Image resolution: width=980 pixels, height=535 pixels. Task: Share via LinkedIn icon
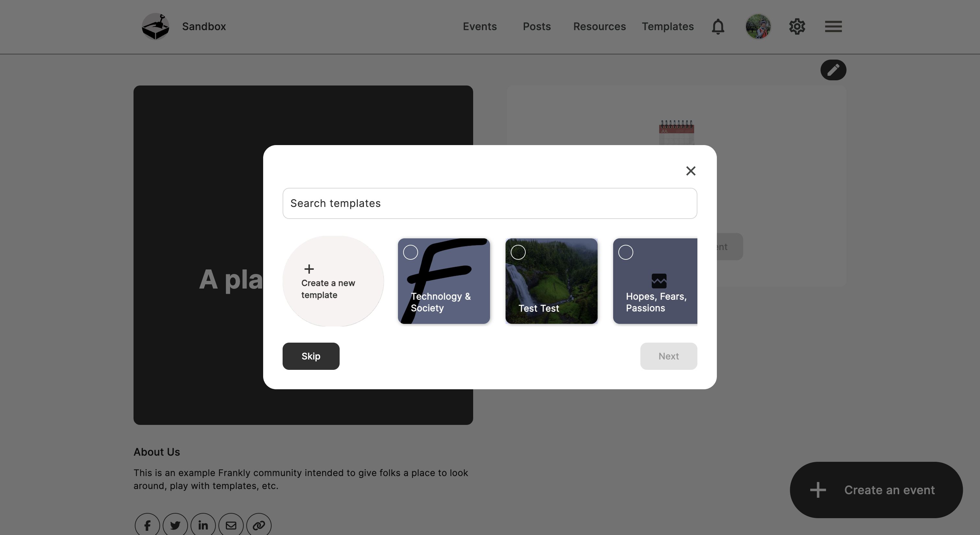click(x=203, y=525)
